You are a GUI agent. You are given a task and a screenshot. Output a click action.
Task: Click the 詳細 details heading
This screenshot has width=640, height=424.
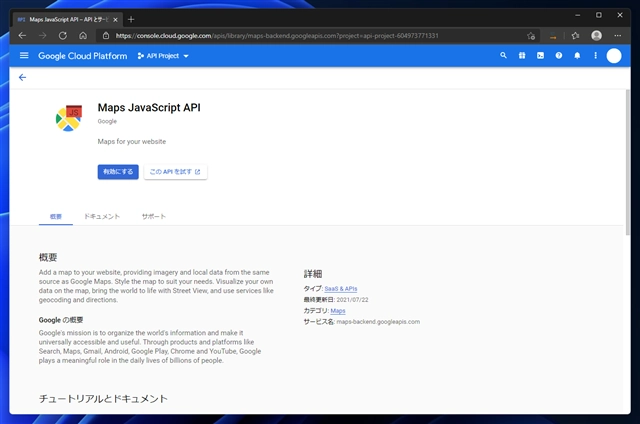point(313,274)
